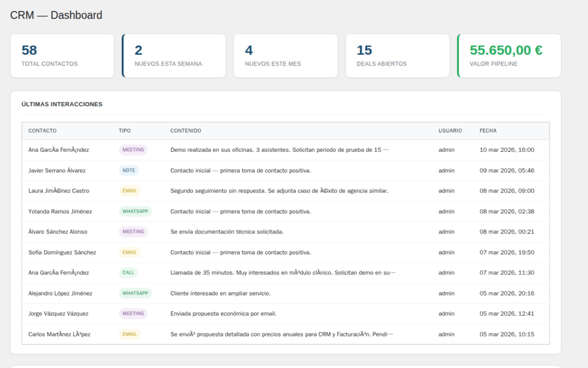Click the MEETING badge on Ana García's demo row

pyautogui.click(x=133, y=149)
